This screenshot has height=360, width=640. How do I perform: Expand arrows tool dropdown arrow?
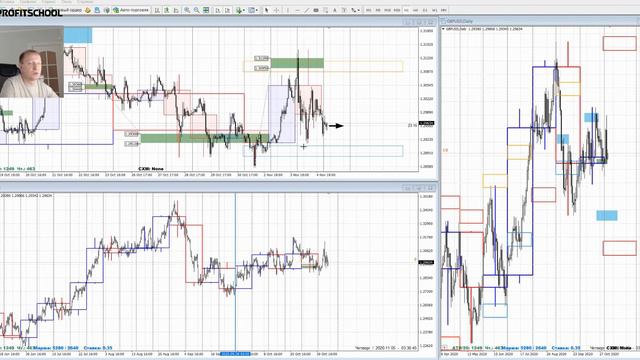click(359, 10)
